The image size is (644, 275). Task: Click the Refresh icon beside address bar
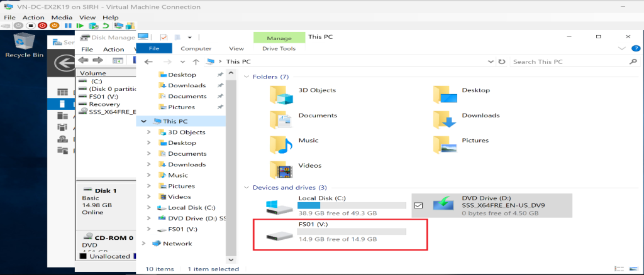pos(501,62)
